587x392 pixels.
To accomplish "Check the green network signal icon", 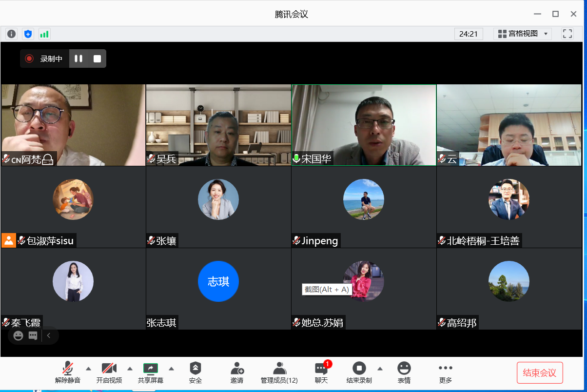I will pos(44,34).
